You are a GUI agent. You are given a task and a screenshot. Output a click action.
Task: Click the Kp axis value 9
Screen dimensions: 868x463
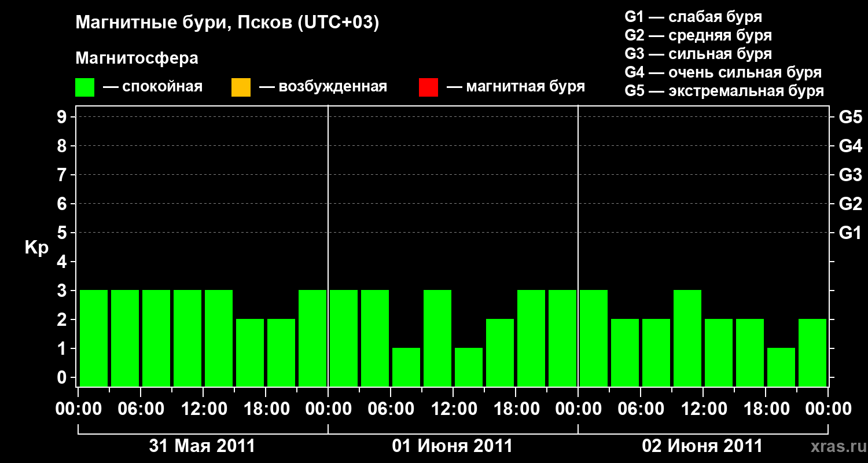62,117
